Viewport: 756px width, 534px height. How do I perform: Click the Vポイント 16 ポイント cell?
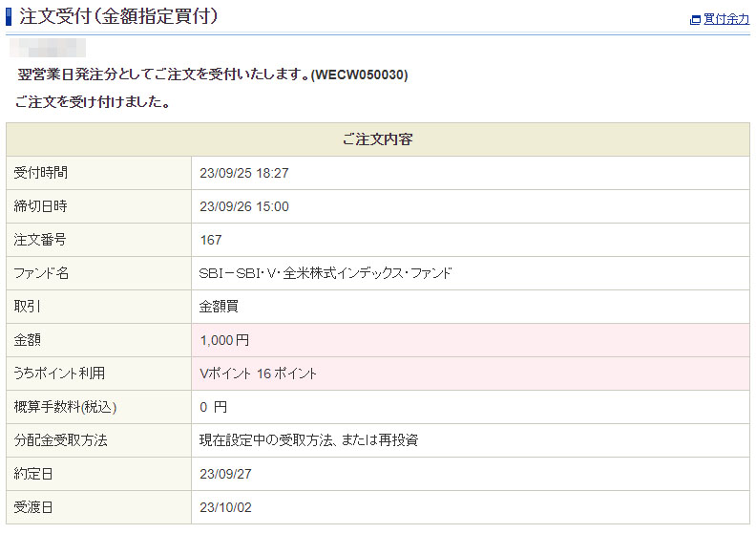click(259, 374)
